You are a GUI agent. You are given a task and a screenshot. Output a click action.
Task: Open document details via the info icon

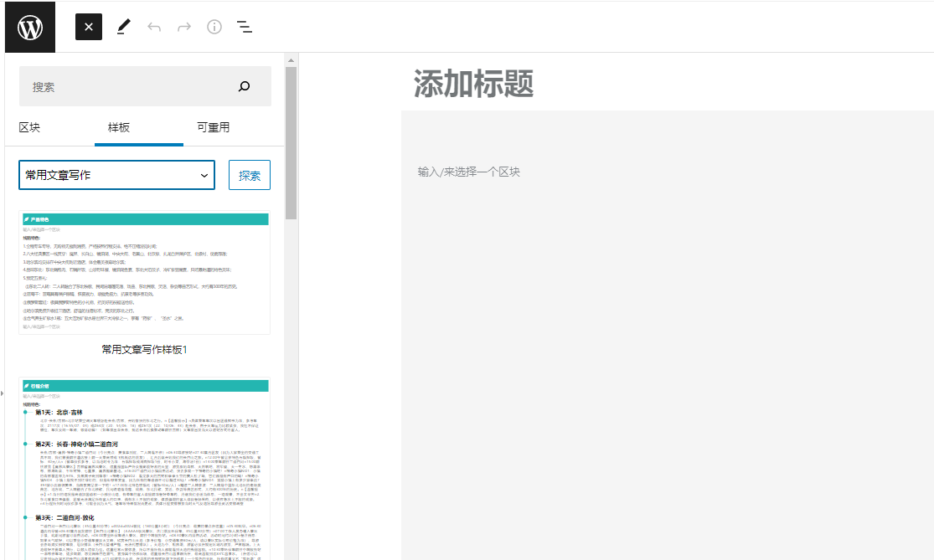(x=214, y=26)
